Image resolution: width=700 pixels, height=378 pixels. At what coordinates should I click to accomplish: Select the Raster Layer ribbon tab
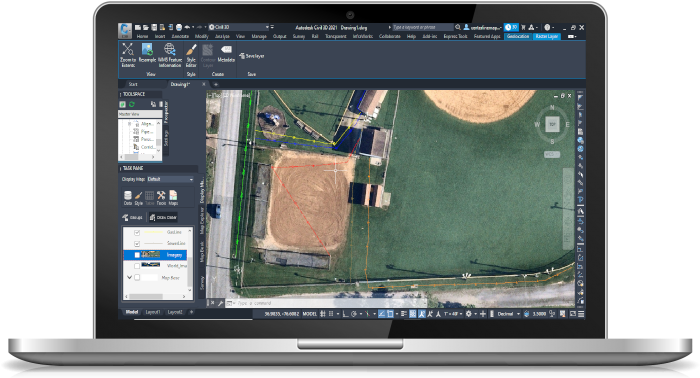click(x=547, y=36)
